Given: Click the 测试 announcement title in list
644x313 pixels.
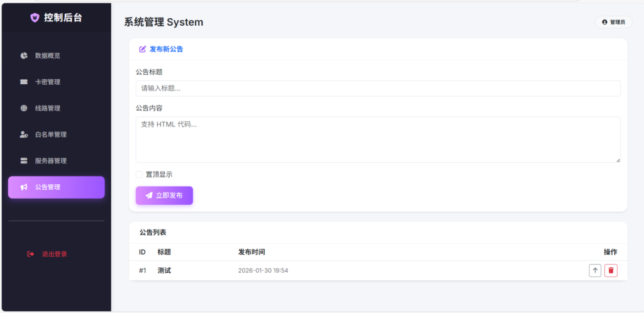Looking at the screenshot, I should [x=164, y=271].
